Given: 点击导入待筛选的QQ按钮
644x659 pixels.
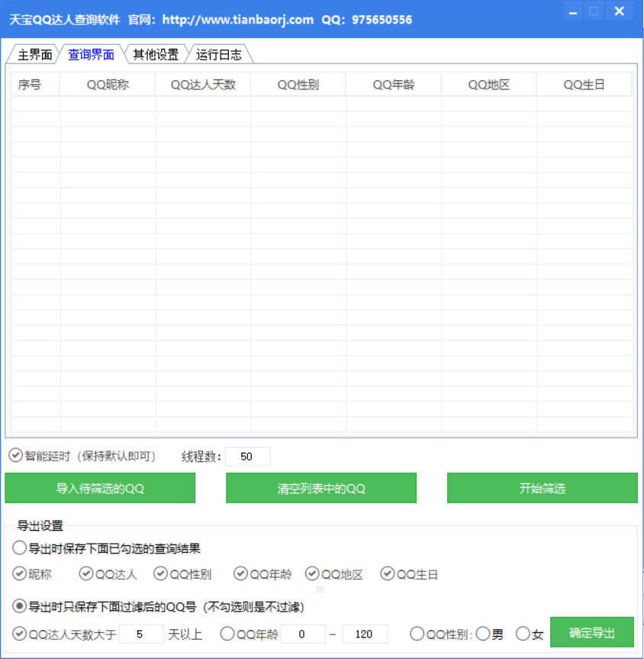Looking at the screenshot, I should tap(100, 488).
